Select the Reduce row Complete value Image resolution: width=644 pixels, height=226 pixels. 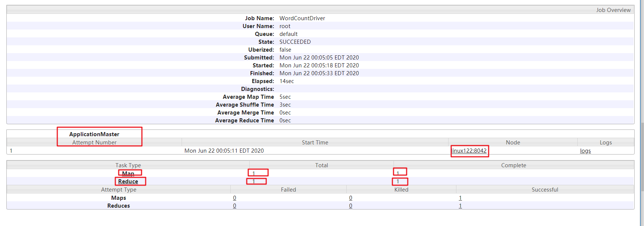coord(398,181)
